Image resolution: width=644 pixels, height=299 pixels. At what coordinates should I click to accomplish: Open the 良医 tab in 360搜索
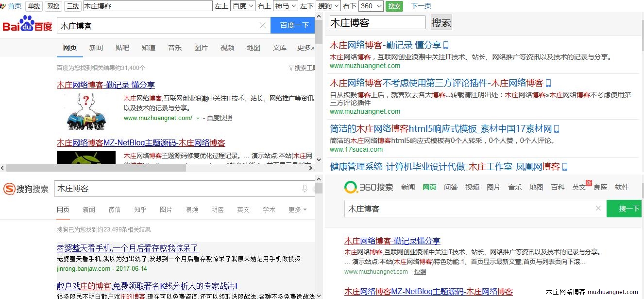coord(600,187)
